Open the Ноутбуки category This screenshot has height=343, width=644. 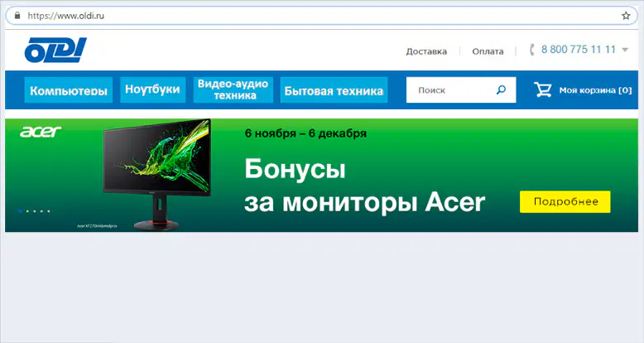[x=153, y=89]
